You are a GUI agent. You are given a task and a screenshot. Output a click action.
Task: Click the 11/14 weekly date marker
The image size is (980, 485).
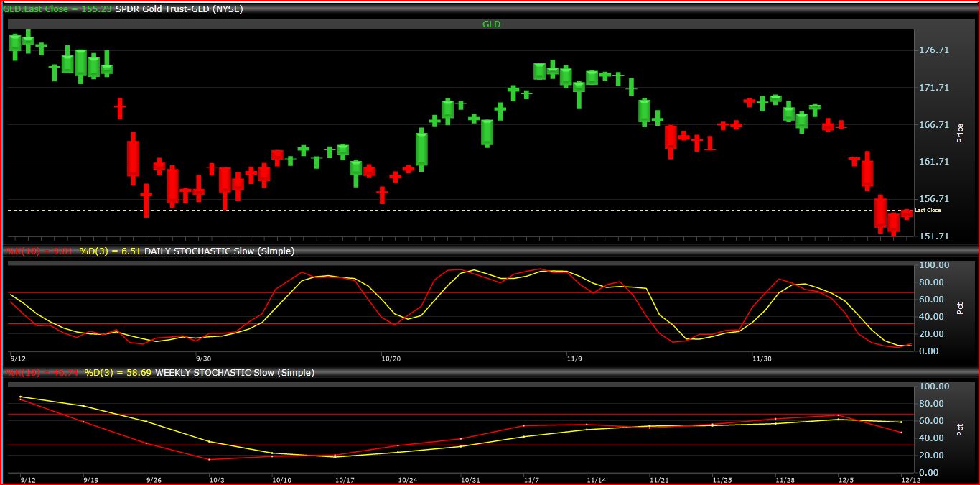[596, 480]
